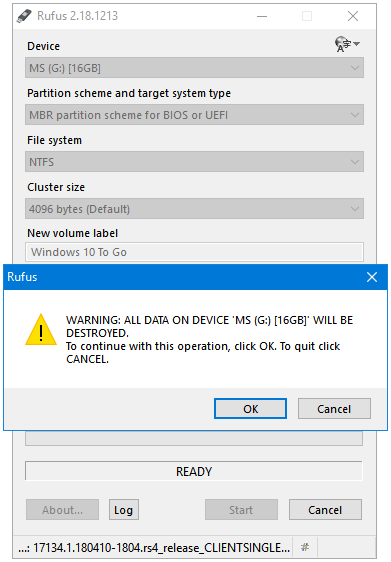This screenshot has width=391, height=562.
Task: Close the Rufus warning dialog with X
Action: coord(372,277)
